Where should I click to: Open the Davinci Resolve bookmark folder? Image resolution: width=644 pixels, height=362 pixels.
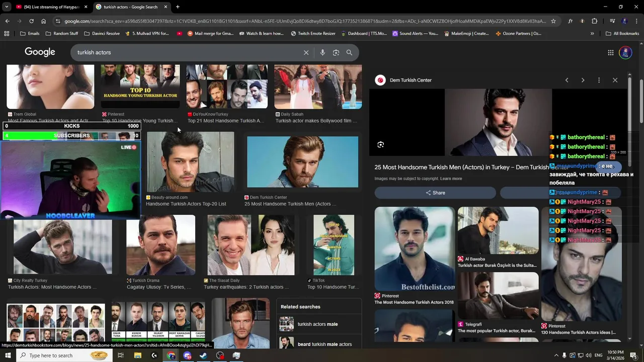point(102,34)
